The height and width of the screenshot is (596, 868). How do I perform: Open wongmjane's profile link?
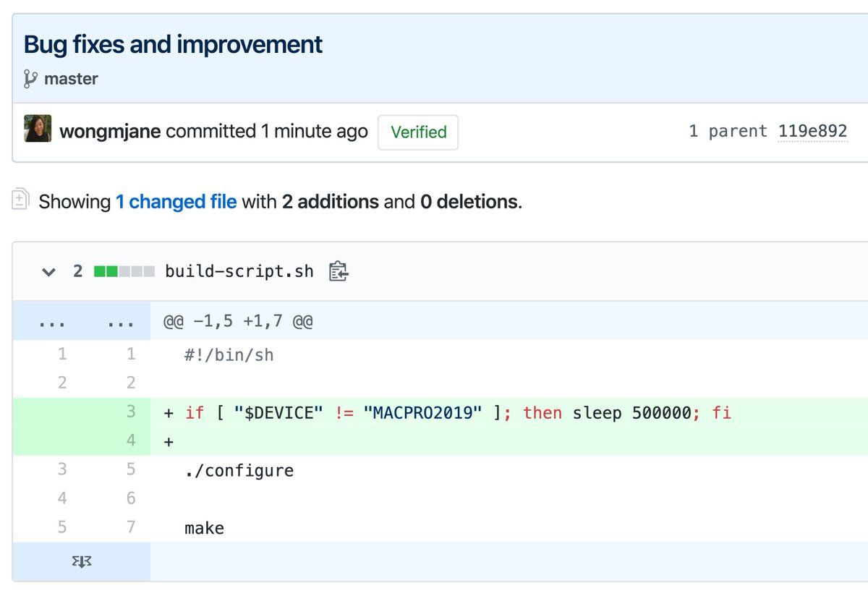[110, 132]
